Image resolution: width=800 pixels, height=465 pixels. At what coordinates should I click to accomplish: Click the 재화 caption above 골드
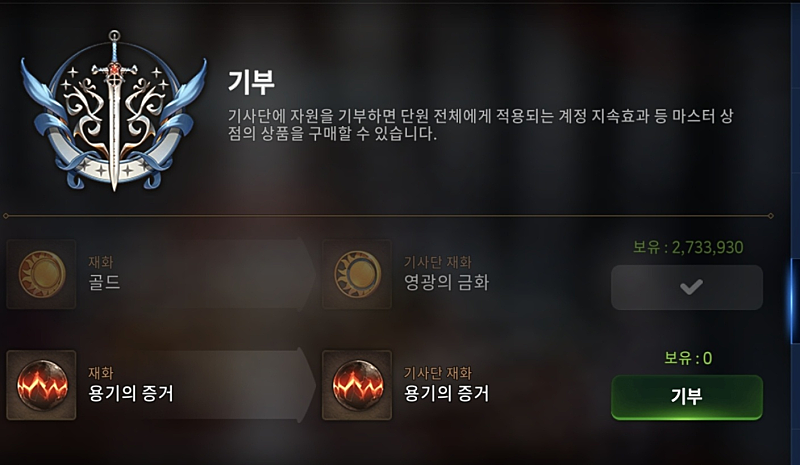coord(101,262)
